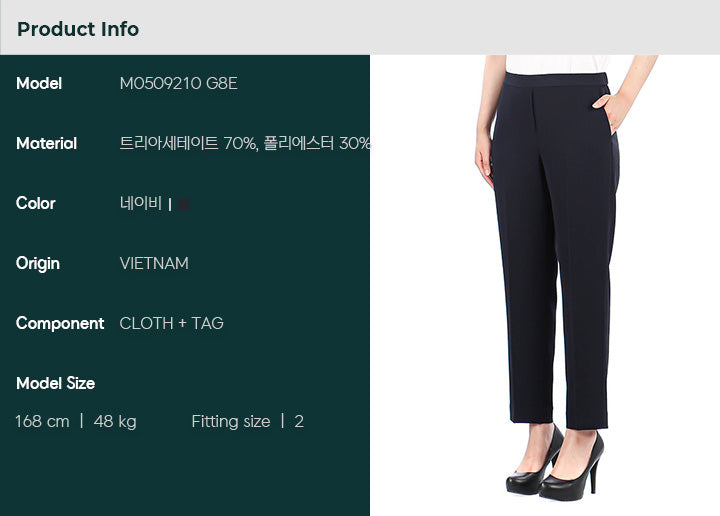
Task: Click the 168 cm height value
Action: point(42,421)
